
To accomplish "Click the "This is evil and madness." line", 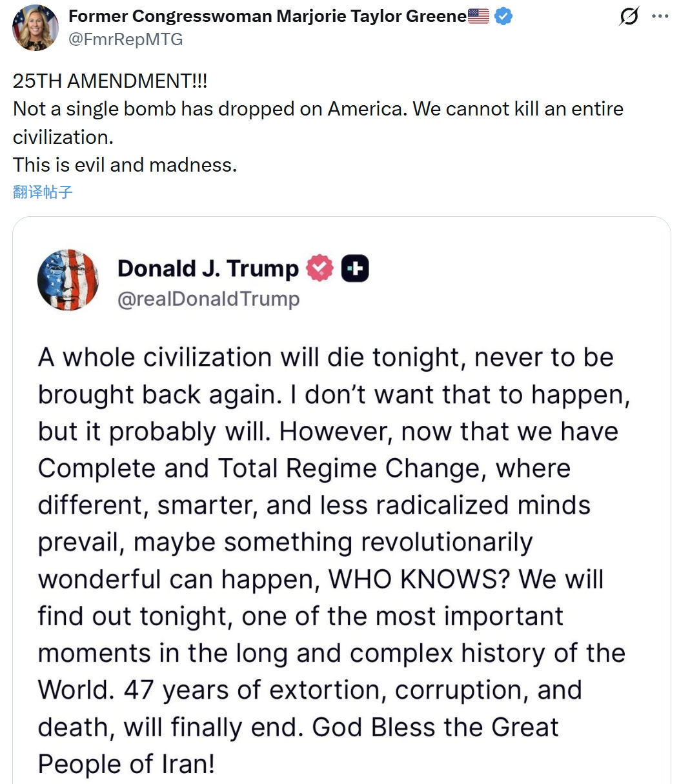I will pyautogui.click(x=125, y=165).
